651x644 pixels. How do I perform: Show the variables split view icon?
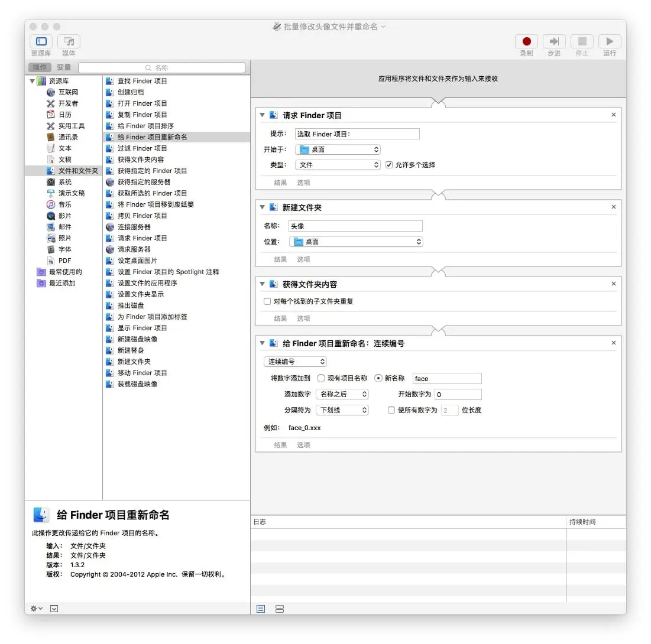280,609
